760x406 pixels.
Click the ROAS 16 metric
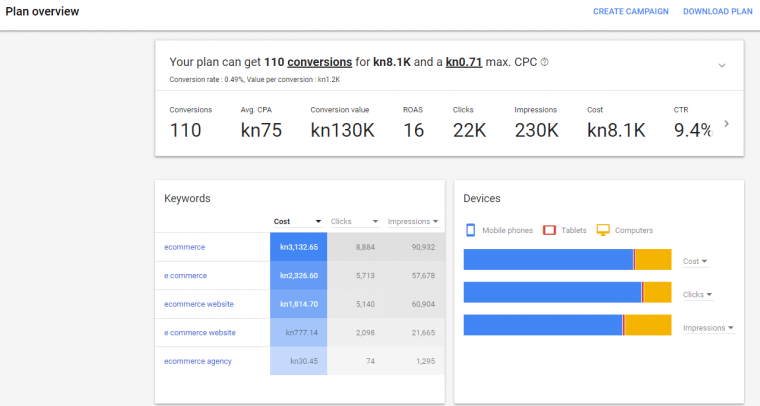413,123
